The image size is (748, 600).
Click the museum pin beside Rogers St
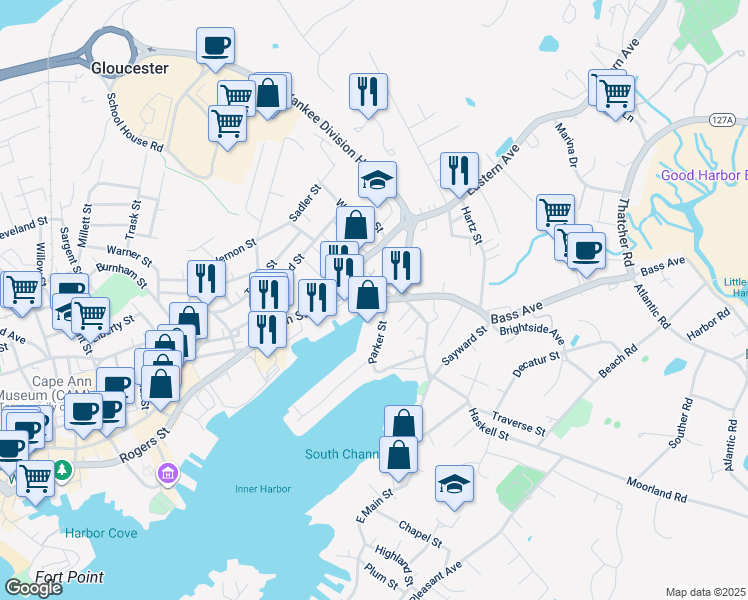[167, 472]
